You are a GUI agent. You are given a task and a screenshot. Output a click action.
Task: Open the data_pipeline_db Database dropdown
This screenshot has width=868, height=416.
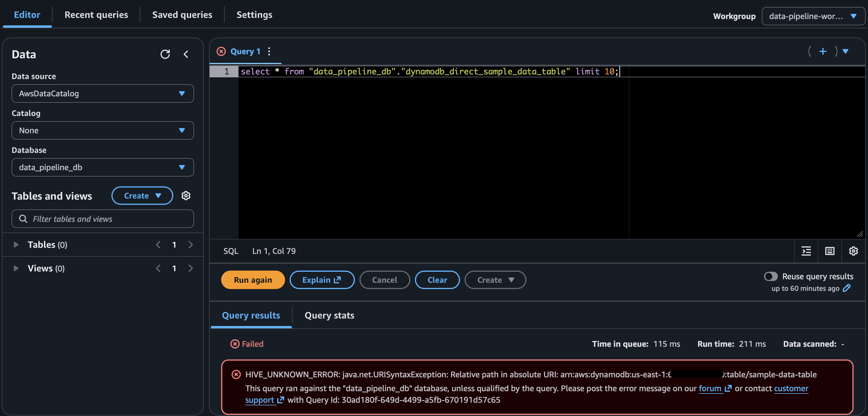102,167
